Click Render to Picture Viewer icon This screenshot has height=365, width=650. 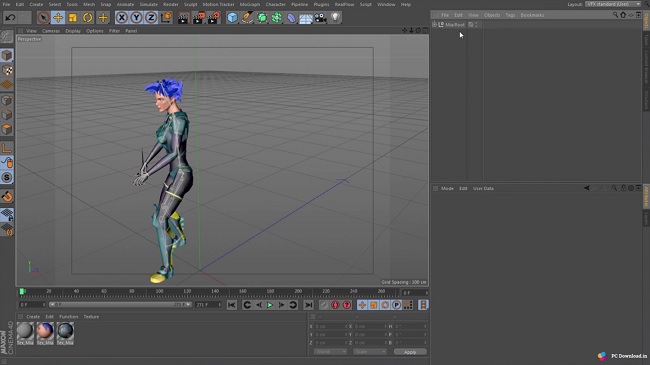tap(199, 17)
